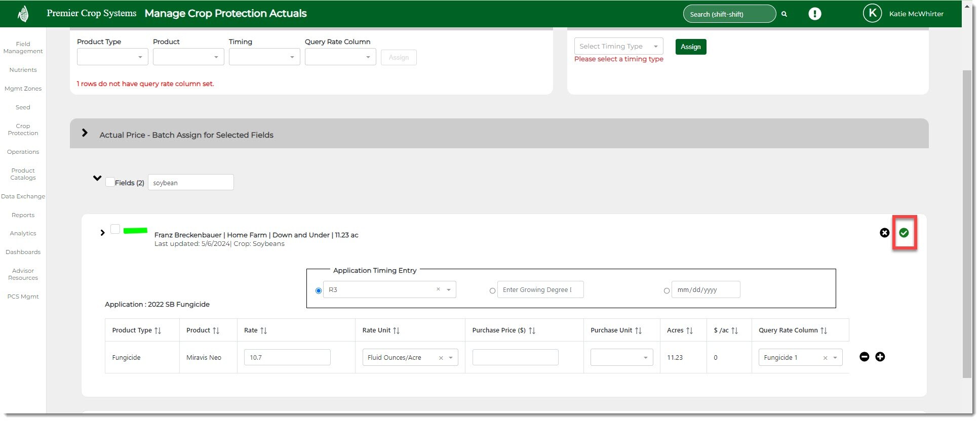
Task: Click the Premier Crop Systems logo
Action: pos(23,14)
